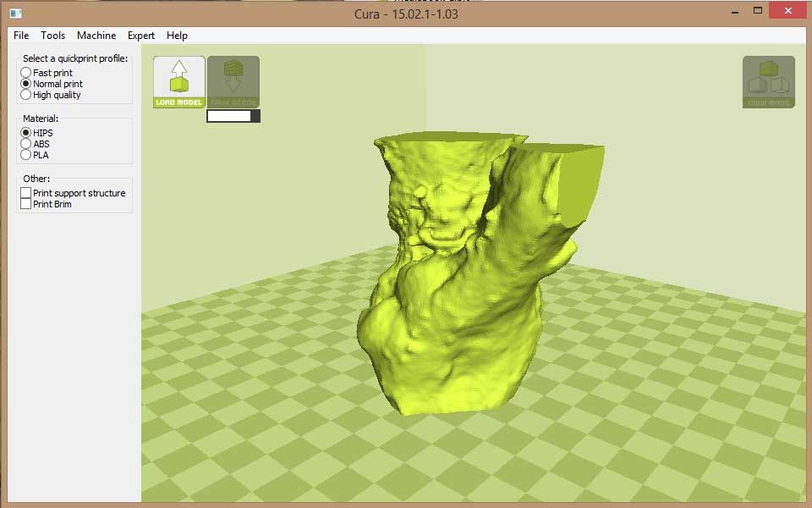Choose ABS as the material
Image resolution: width=812 pixels, height=508 pixels.
tap(26, 144)
